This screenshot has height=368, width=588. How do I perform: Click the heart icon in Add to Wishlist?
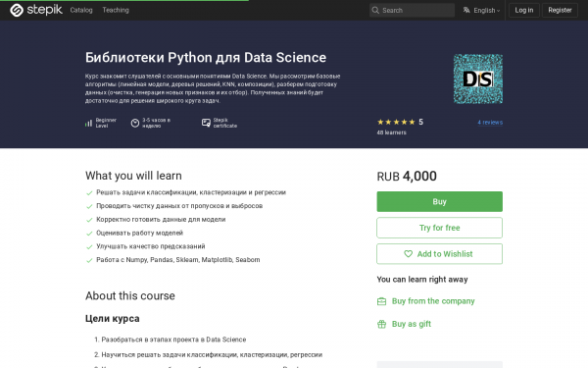coord(408,254)
